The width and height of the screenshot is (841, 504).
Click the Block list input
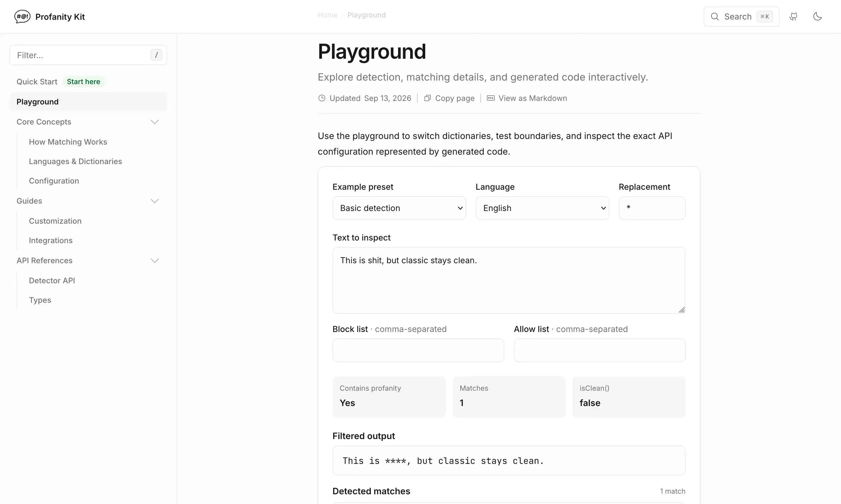(418, 350)
